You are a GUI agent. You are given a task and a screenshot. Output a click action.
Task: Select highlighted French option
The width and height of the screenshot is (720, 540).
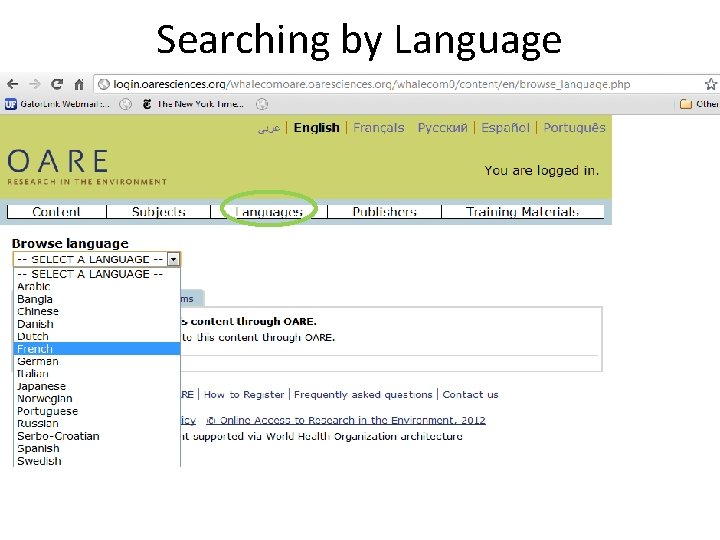pyautogui.click(x=97, y=349)
